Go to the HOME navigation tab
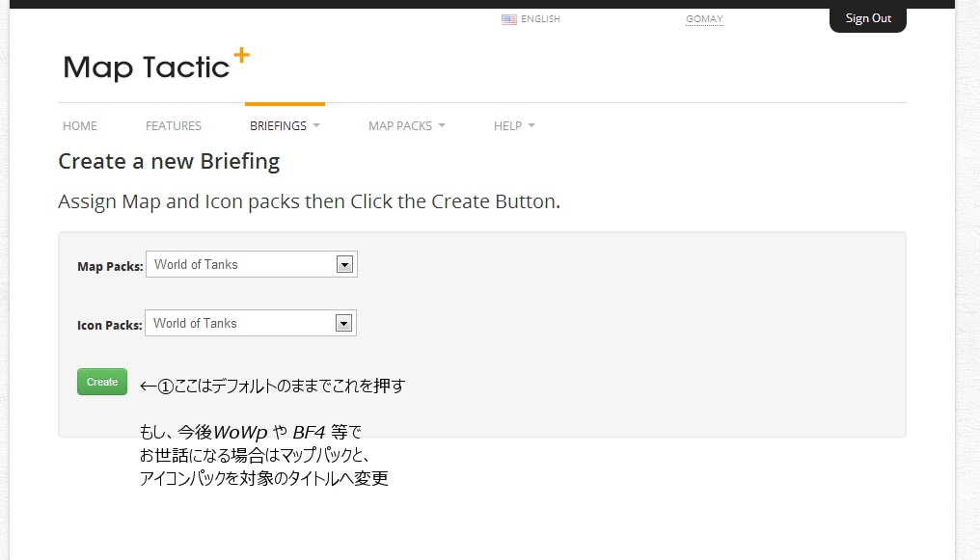 point(80,126)
